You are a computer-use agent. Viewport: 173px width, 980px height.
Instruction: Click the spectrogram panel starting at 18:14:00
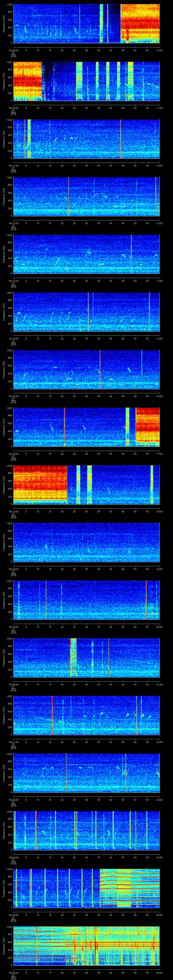tap(87, 312)
